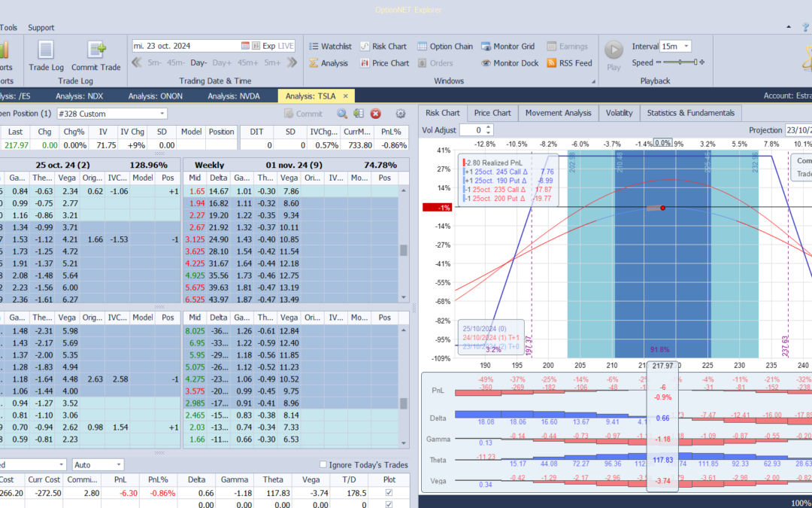The width and height of the screenshot is (812, 508).
Task: Switch to the Analysis: ONON tab
Action: pyautogui.click(x=156, y=96)
